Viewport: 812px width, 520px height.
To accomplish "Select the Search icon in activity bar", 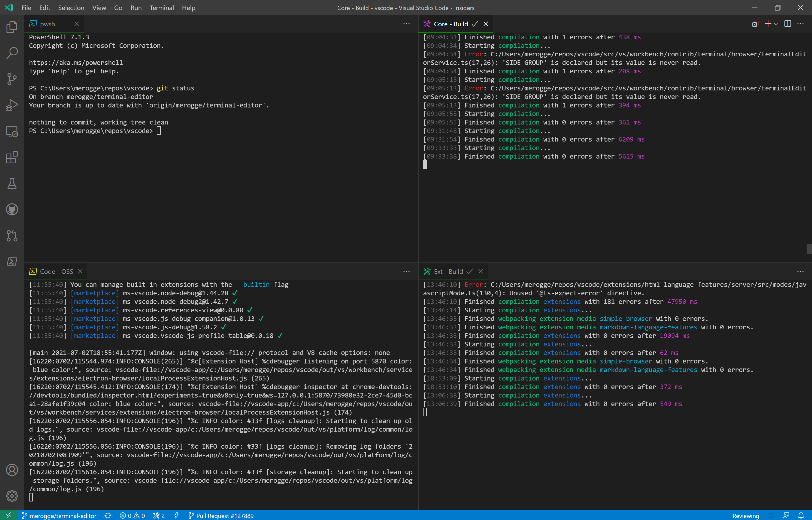I will [13, 53].
